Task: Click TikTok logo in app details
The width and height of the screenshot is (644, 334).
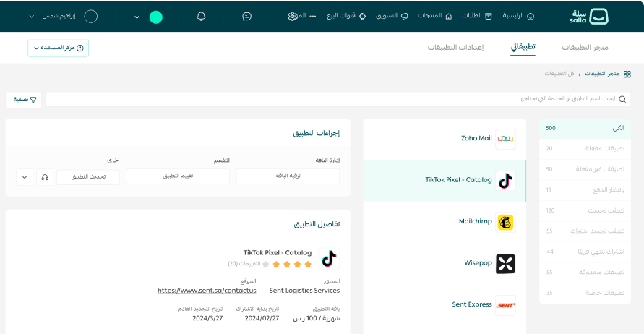Action: click(329, 258)
